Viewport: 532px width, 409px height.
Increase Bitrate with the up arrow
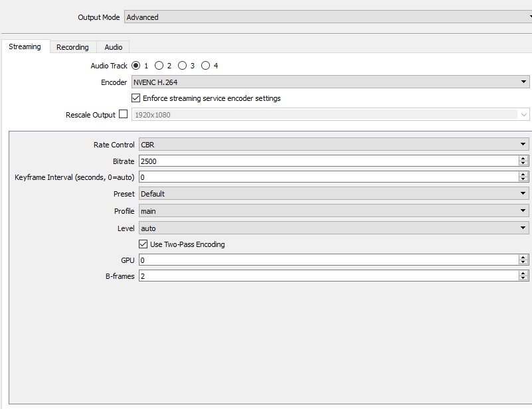pyautogui.click(x=523, y=159)
